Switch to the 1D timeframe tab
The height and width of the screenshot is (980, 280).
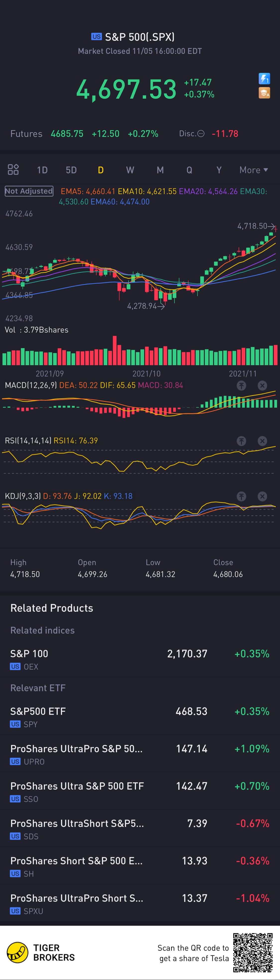(42, 170)
